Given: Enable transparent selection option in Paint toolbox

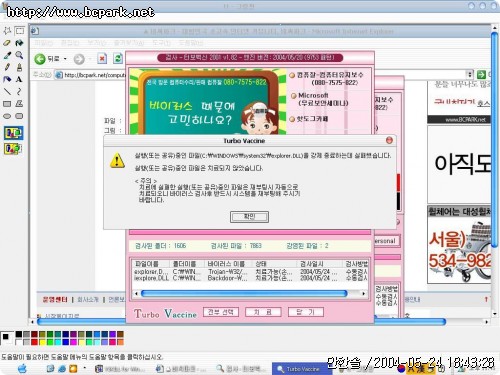Looking at the screenshot, I should (14, 148).
